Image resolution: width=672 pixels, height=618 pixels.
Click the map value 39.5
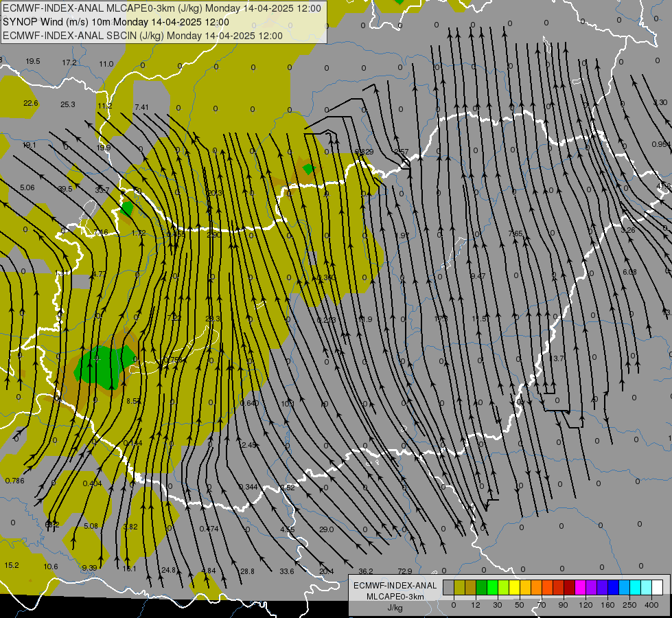[65, 189]
